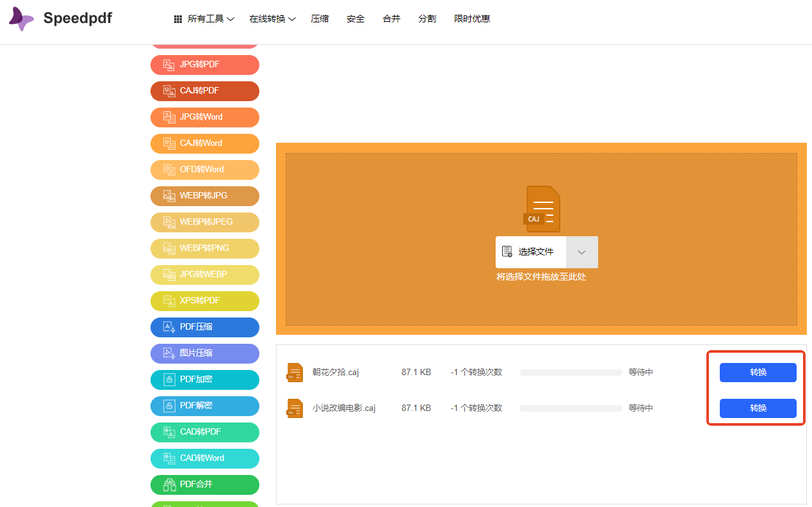Open the WEBP转JPG converter
Image resolution: width=812 pixels, height=507 pixels.
tap(204, 196)
